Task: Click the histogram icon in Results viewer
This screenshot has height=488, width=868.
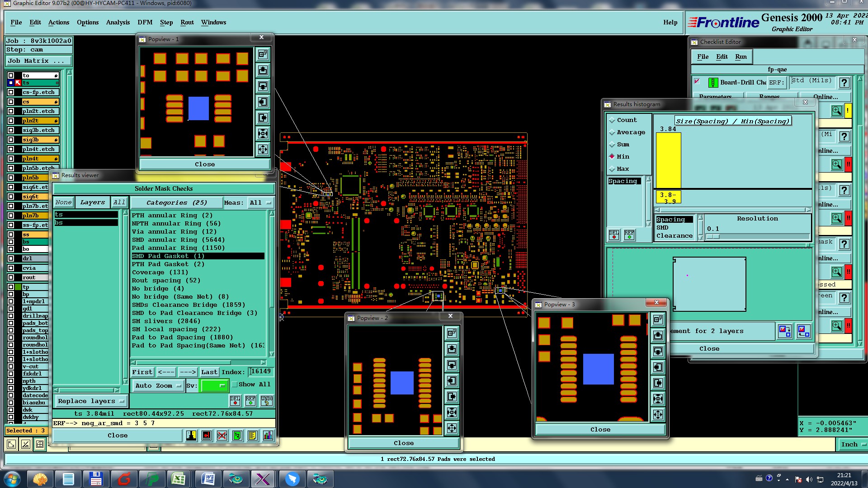Action: coord(268,436)
